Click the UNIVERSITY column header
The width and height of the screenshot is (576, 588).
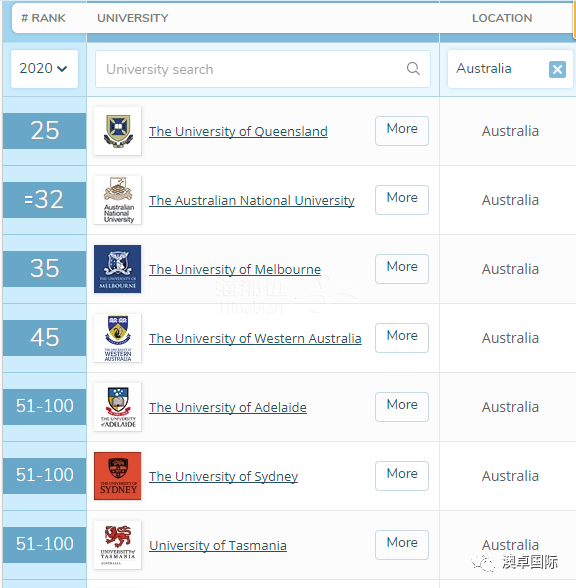(x=133, y=18)
